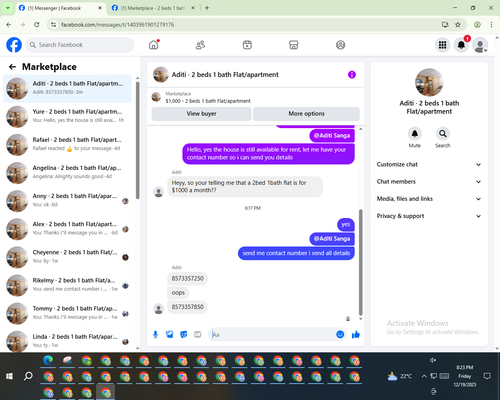Screen dimensions: 500x400
Task: Open a new browser tab
Action: point(207,8)
